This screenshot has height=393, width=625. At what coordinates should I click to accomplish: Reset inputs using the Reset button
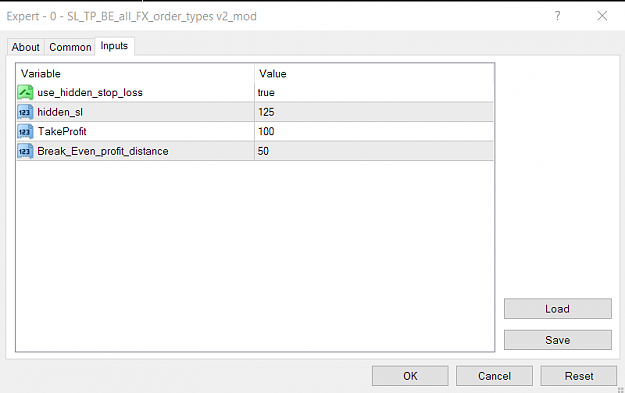click(579, 376)
